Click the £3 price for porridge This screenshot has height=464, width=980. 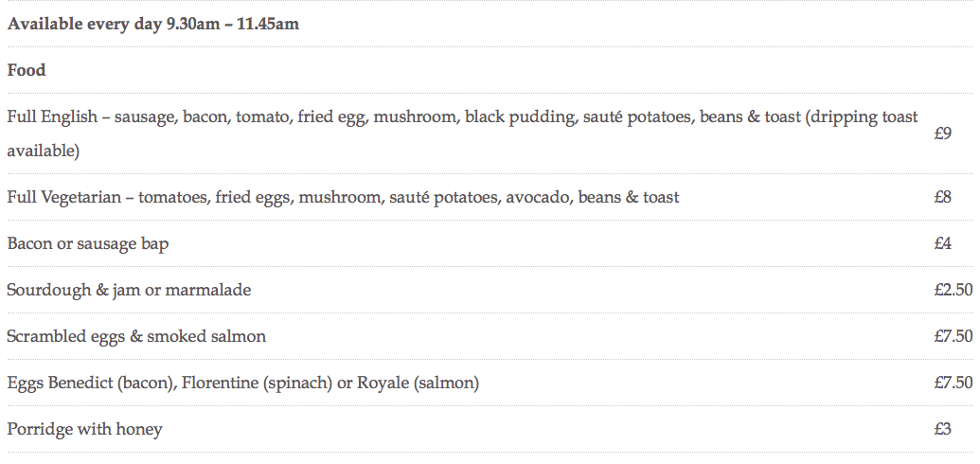pos(942,429)
